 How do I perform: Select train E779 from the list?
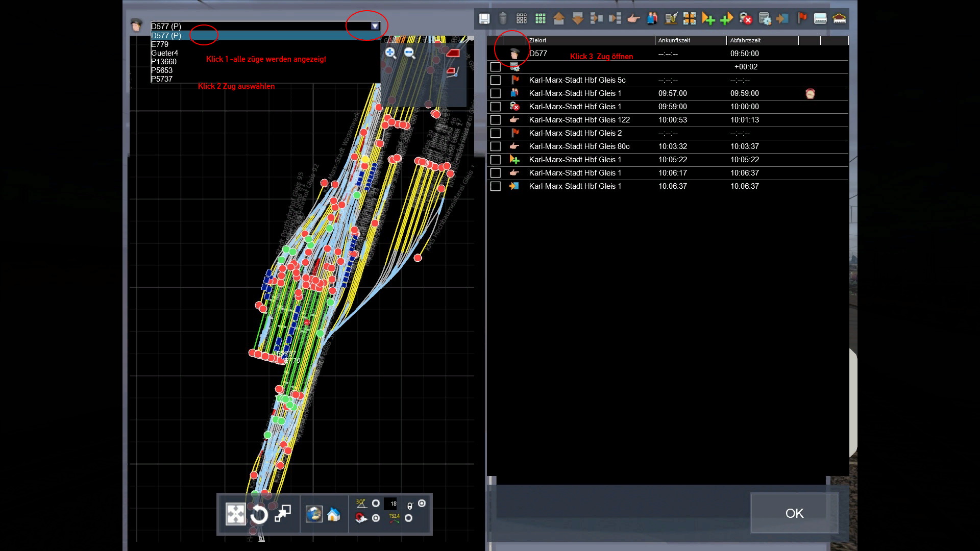160,44
